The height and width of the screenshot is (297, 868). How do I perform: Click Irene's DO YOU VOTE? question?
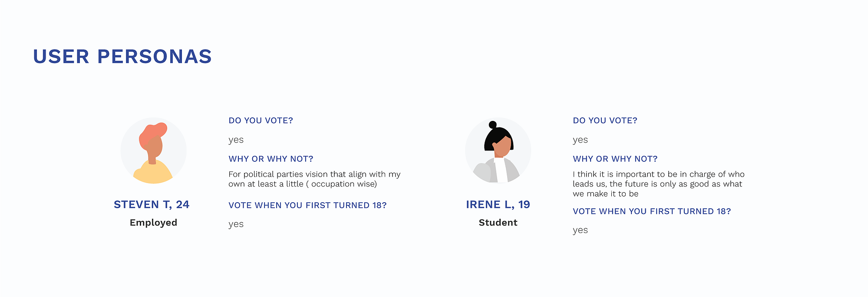coord(605,120)
